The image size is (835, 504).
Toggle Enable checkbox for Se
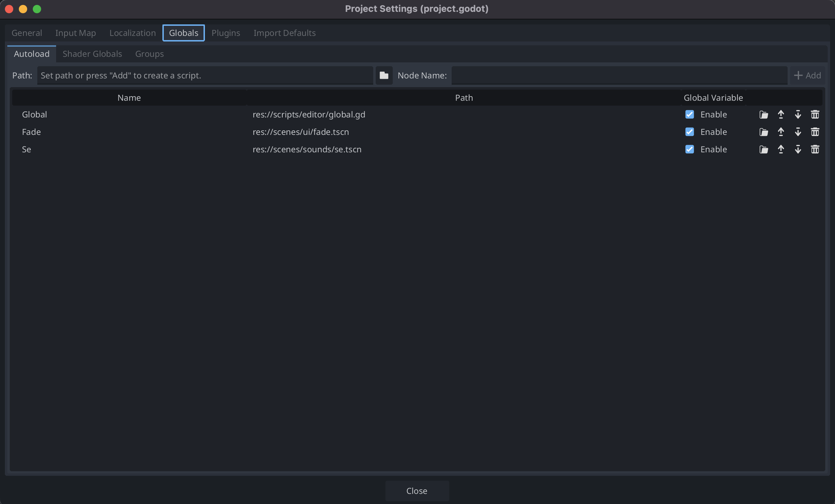689,150
